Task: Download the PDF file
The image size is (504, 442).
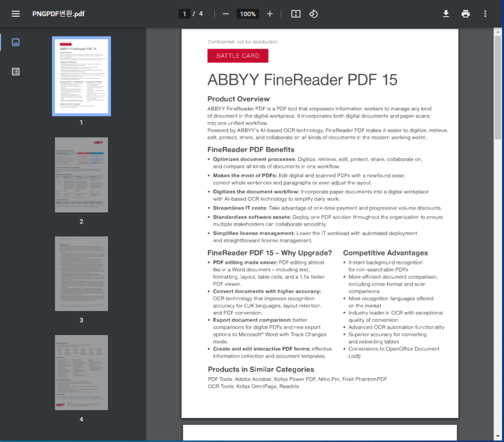Action: coord(446,14)
